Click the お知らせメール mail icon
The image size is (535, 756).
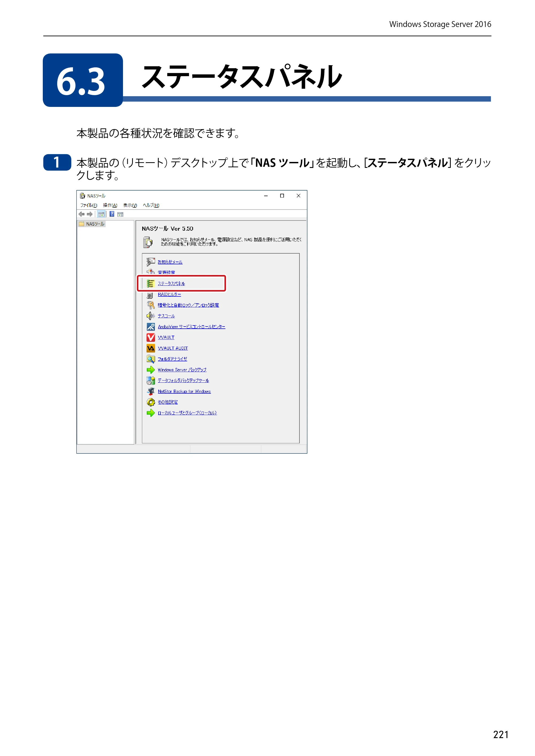(x=151, y=262)
